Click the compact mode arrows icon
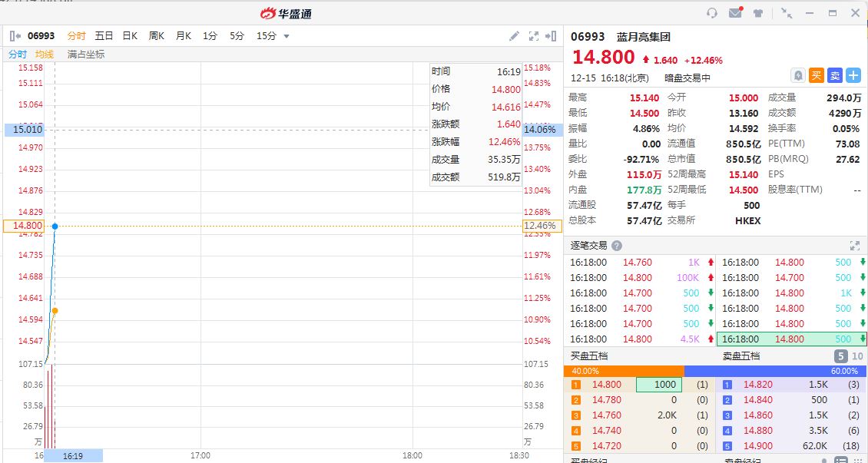 [x=786, y=13]
